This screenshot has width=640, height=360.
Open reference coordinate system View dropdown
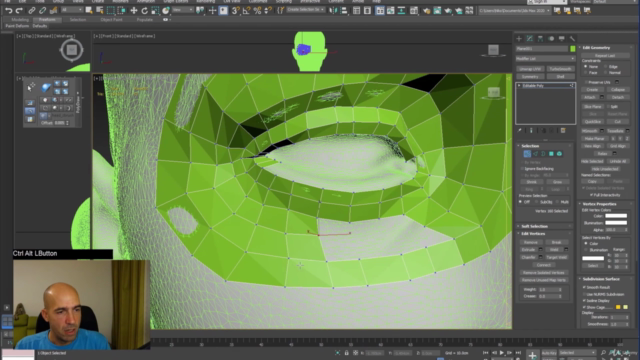[182, 10]
